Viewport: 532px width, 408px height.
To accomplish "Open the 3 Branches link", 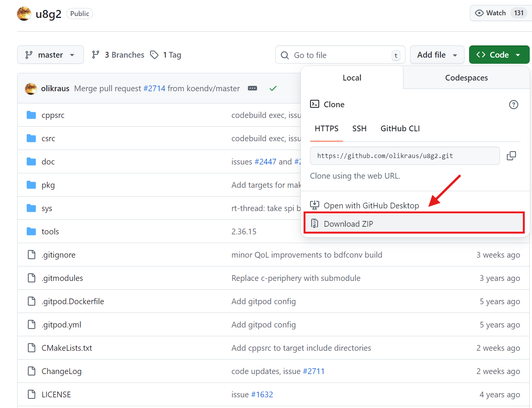I will (118, 55).
